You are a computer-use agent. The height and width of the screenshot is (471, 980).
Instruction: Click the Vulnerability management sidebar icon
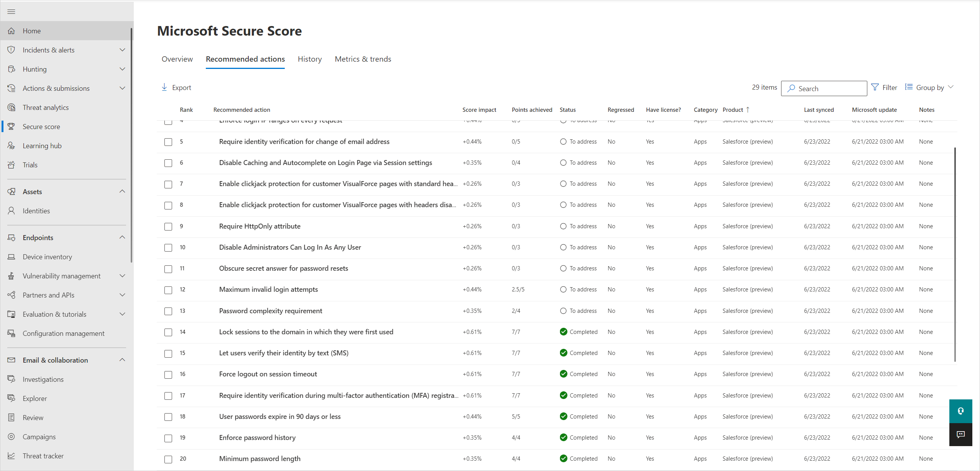tap(12, 276)
